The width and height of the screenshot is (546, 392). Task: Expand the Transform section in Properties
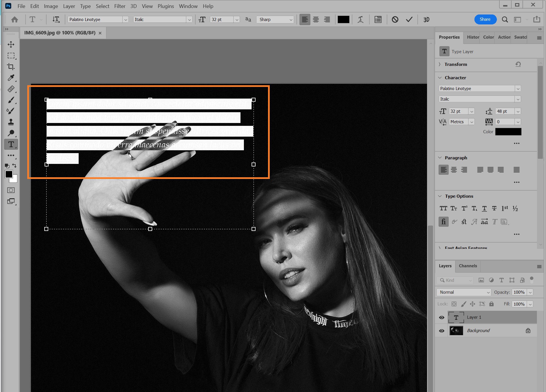pyautogui.click(x=440, y=64)
